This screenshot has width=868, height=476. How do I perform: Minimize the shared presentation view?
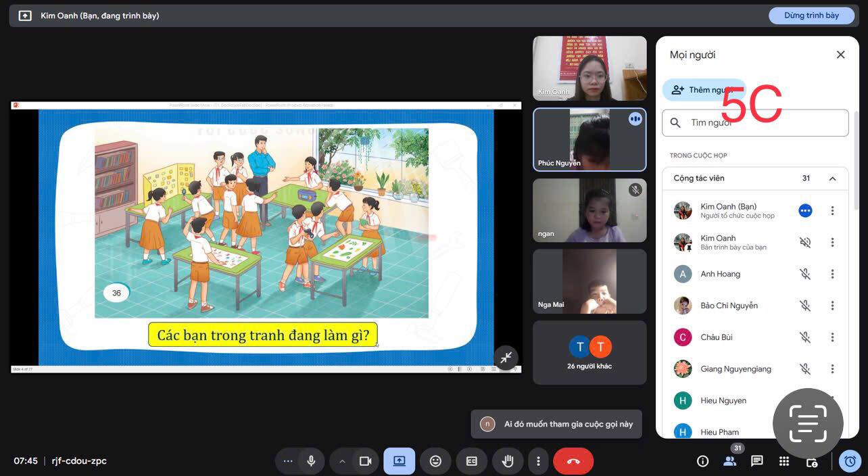coord(506,357)
